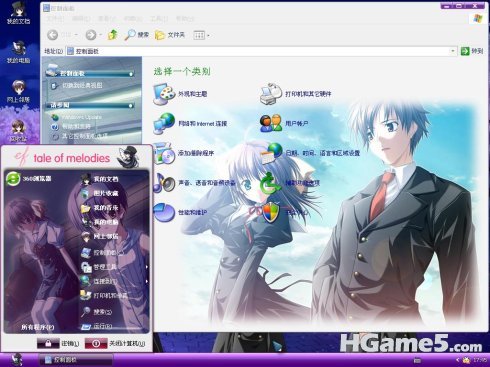Click the Forward arrow toolbar button
The height and width of the screenshot is (367, 490).
(91, 35)
